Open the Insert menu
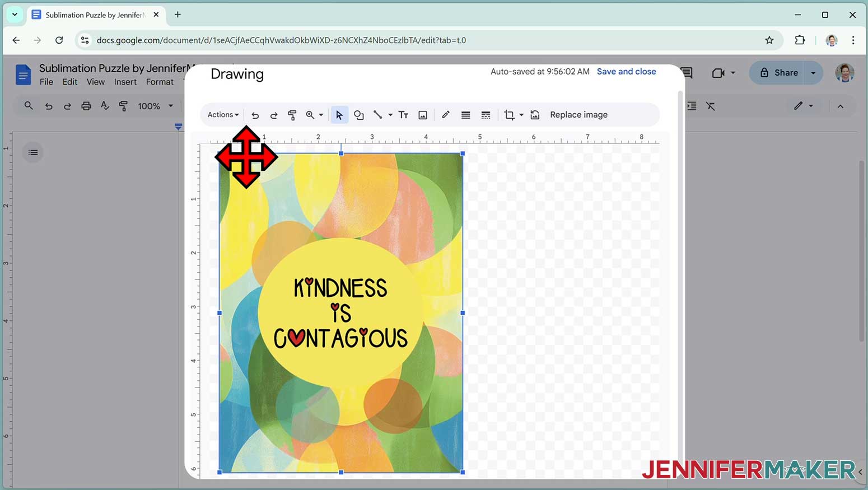 (125, 82)
